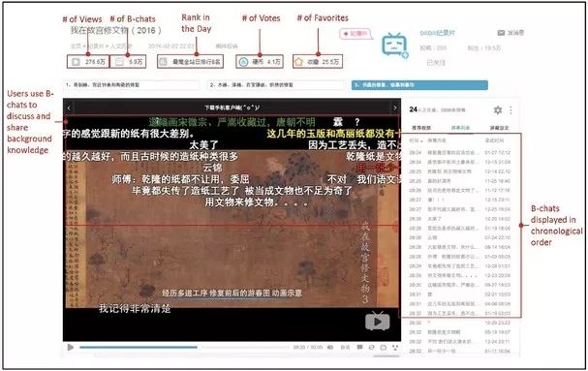Toggle the danmaku comment bubble icon
The width and height of the screenshot is (588, 371).
coord(359,348)
